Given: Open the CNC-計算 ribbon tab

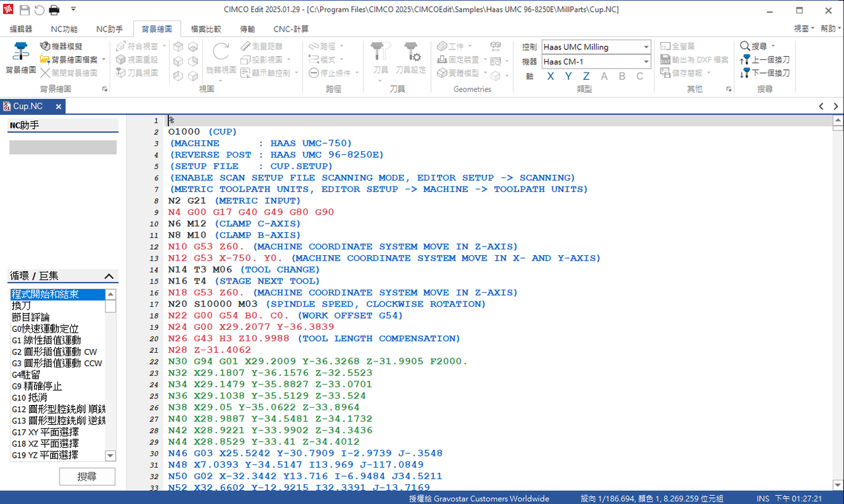Looking at the screenshot, I should click(x=291, y=29).
